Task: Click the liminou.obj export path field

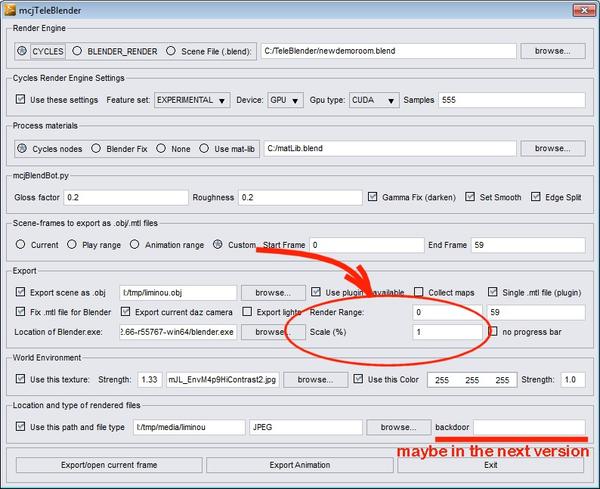Action: (178, 293)
